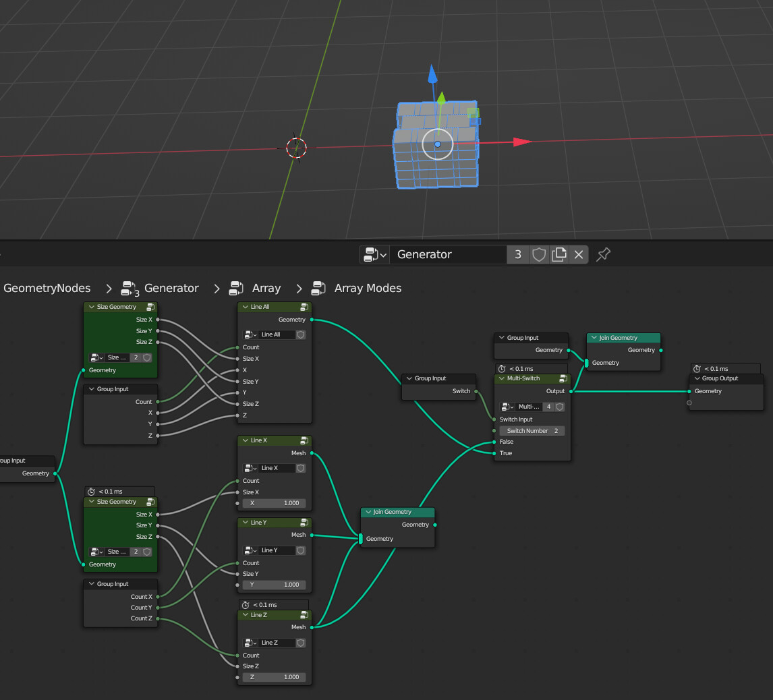Click group icon in Line X node header

click(x=304, y=440)
